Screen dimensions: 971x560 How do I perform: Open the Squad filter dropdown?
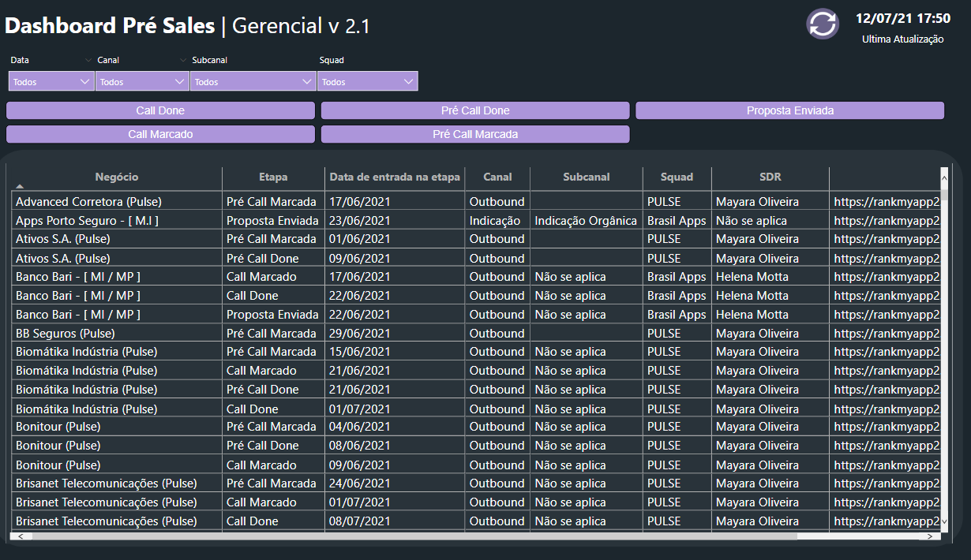(367, 81)
